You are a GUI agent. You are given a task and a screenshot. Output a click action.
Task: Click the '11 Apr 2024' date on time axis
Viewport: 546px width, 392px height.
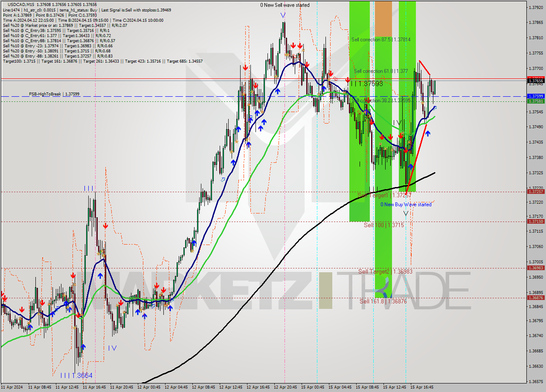click(x=12, y=387)
